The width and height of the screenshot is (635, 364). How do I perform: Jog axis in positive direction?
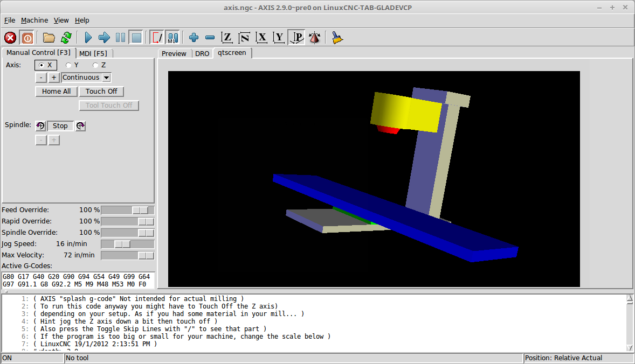click(x=54, y=77)
